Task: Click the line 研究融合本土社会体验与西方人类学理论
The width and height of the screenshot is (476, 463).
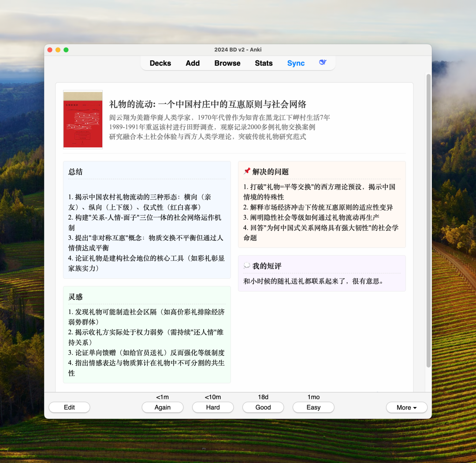Action: tap(208, 137)
